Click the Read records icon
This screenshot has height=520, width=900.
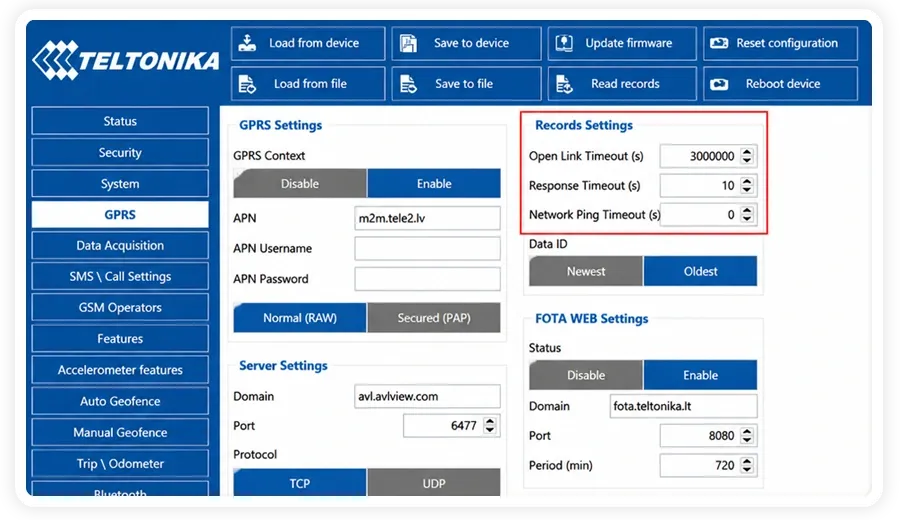[564, 84]
